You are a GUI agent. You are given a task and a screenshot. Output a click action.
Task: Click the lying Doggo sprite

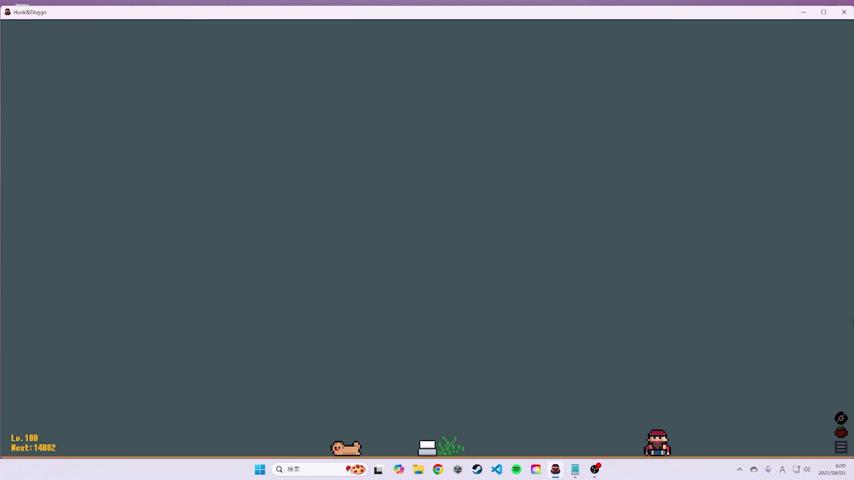tap(346, 448)
